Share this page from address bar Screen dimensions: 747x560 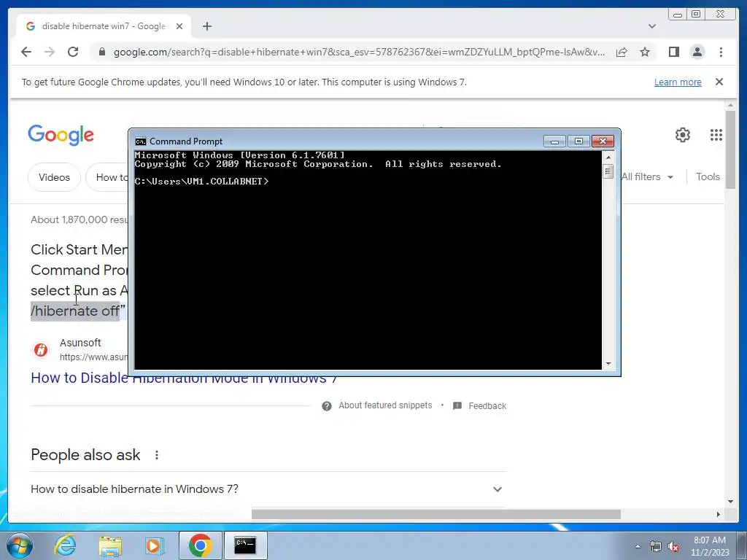point(622,52)
